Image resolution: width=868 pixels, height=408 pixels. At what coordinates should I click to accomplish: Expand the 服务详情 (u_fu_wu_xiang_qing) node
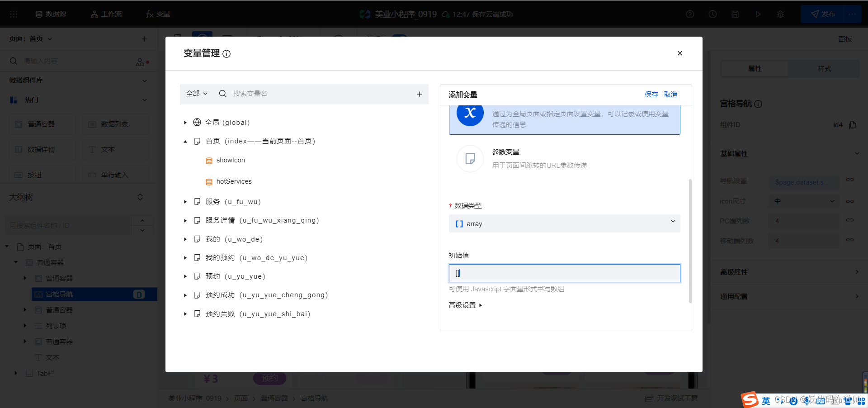(185, 221)
